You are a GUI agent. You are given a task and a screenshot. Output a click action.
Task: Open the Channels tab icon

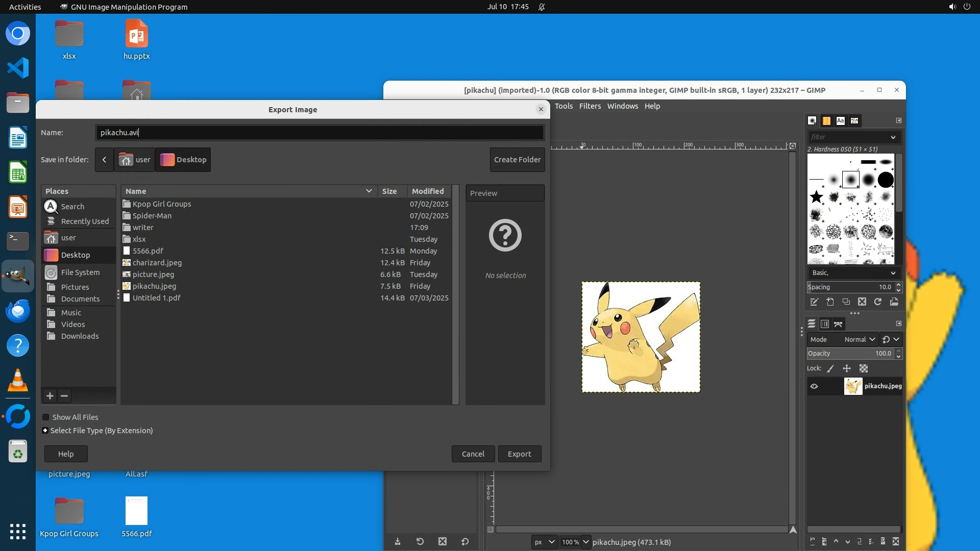pyautogui.click(x=825, y=324)
